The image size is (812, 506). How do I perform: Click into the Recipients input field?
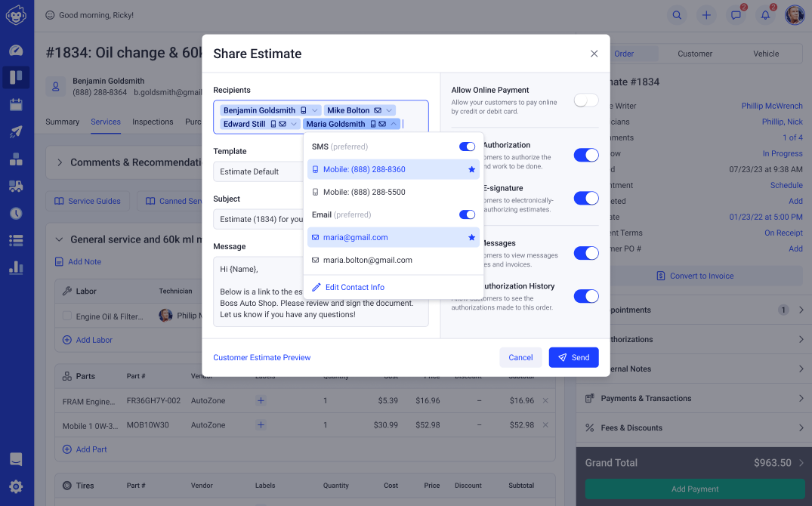click(x=321, y=117)
